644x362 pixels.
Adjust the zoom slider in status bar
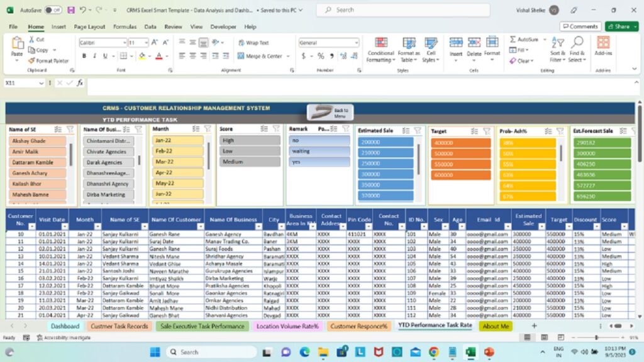click(x=597, y=337)
